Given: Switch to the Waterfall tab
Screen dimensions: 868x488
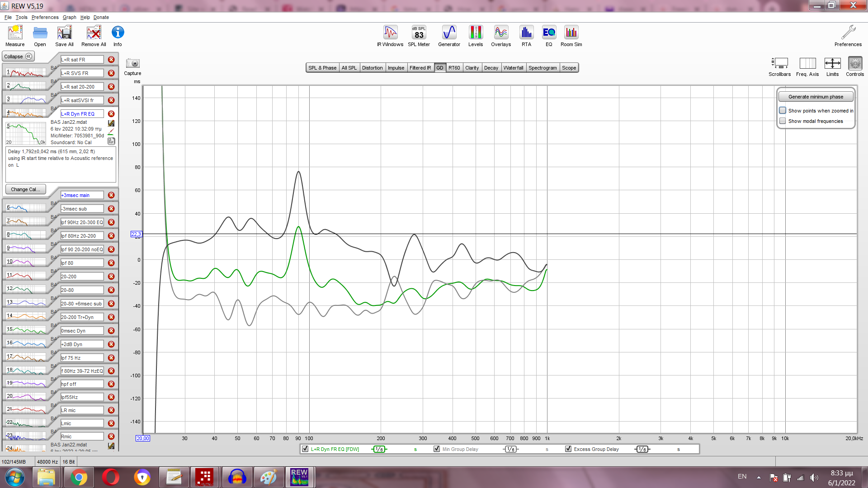Looking at the screenshot, I should (x=513, y=68).
